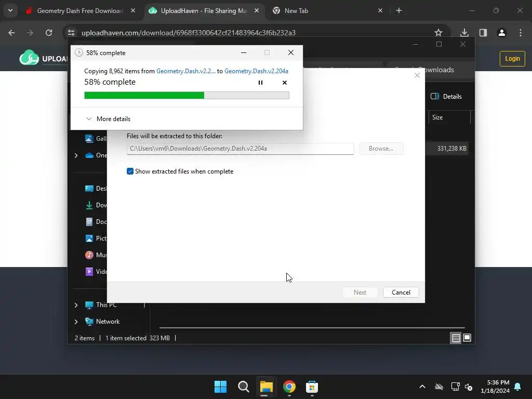
Task: Expand This PC in navigation pane
Action: tap(76, 305)
